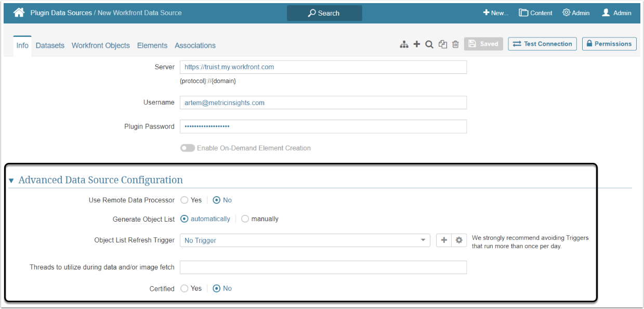
Task: Set Generate Object List to manually
Action: tap(245, 219)
